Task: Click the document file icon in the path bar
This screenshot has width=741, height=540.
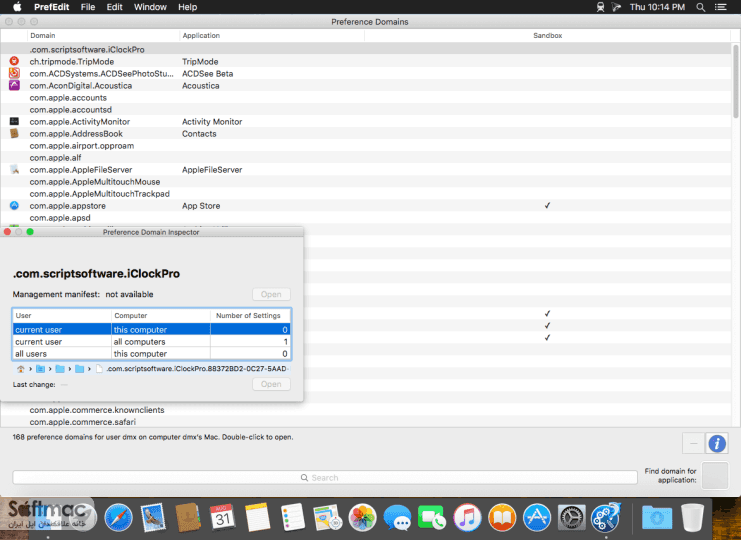Action: click(x=99, y=369)
